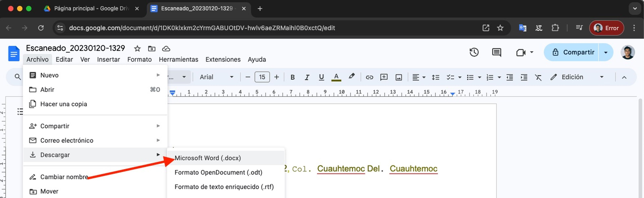Bookmark this page with the star
Viewport: 644px width, 198px height.
500,28
